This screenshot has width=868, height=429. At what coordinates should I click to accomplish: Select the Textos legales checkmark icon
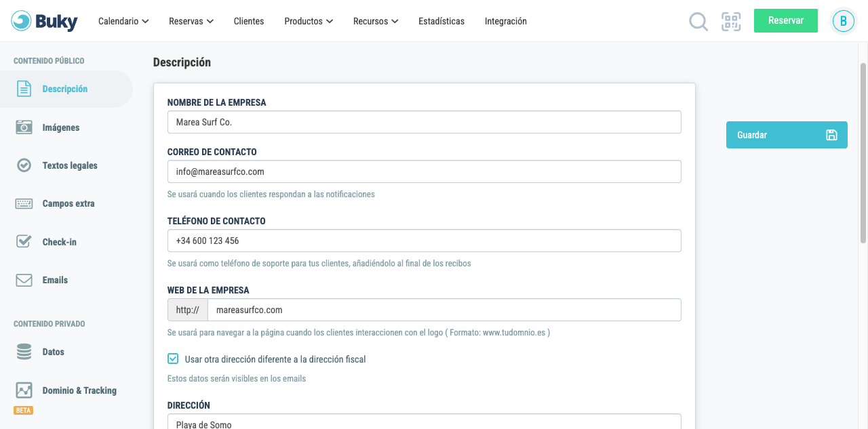click(24, 165)
